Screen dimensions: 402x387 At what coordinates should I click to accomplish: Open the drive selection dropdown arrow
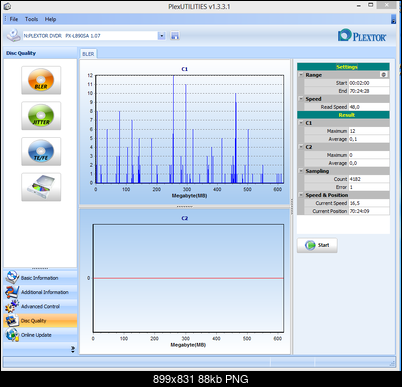[162, 36]
